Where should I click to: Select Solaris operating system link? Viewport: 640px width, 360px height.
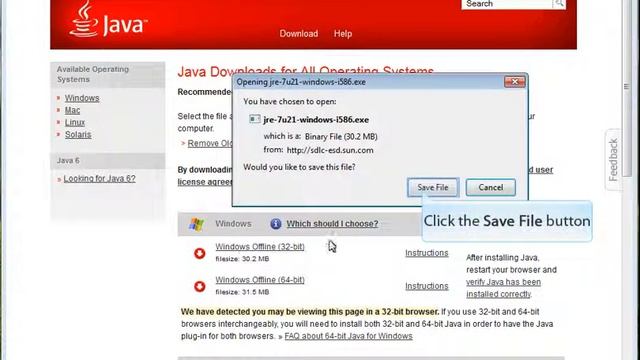pyautogui.click(x=78, y=135)
